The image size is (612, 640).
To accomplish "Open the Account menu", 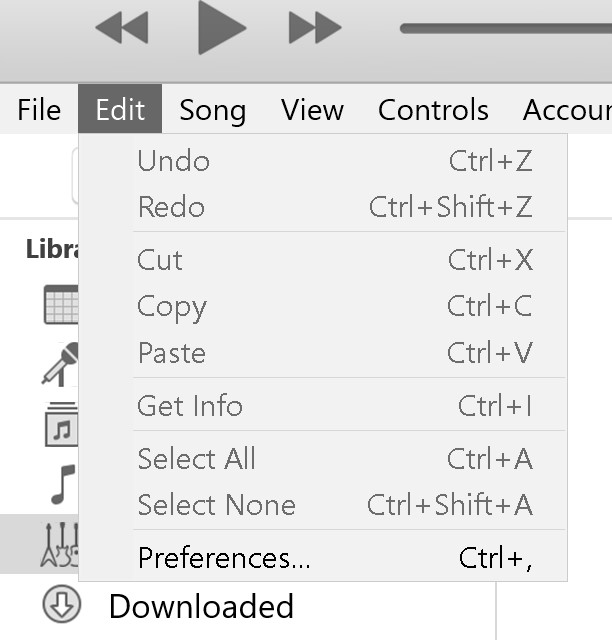I will tap(567, 109).
